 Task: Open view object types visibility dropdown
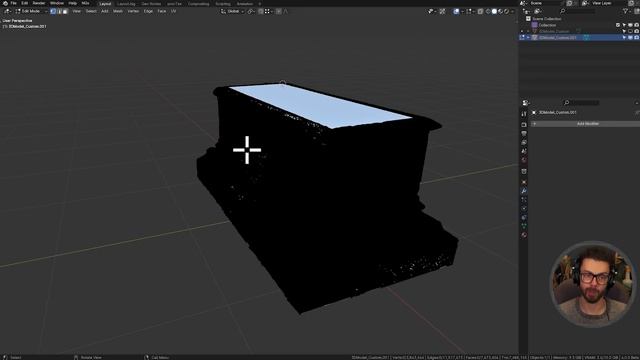coord(431,11)
